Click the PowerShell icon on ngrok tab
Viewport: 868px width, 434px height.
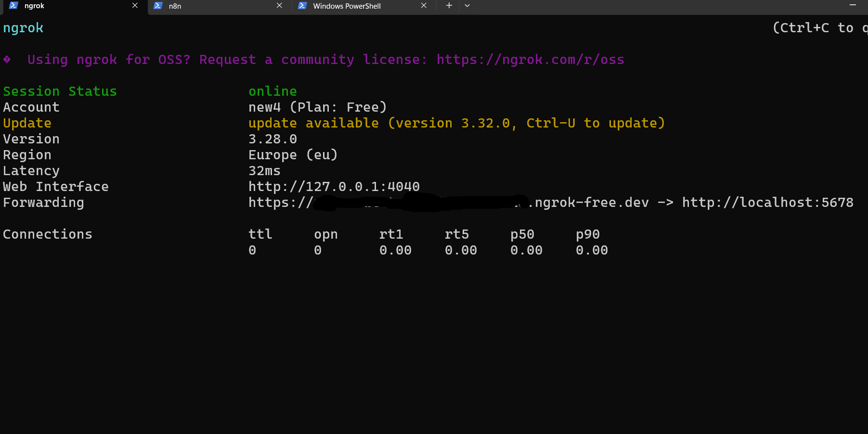13,6
